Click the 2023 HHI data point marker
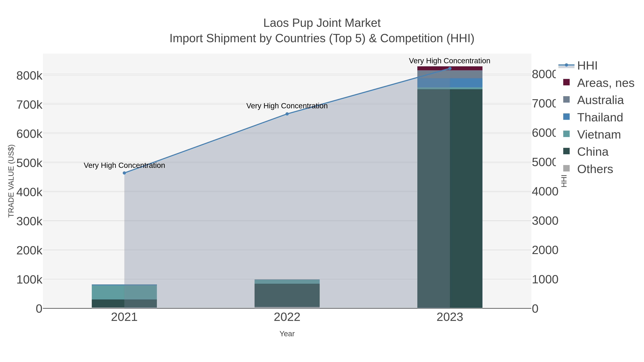The image size is (644, 362). pos(450,68)
